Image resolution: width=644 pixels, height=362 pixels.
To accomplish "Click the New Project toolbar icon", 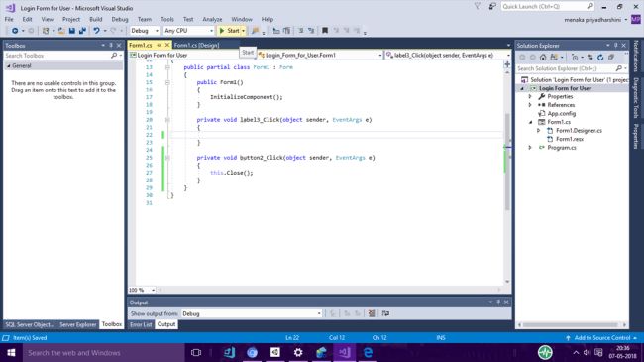I will [46, 31].
